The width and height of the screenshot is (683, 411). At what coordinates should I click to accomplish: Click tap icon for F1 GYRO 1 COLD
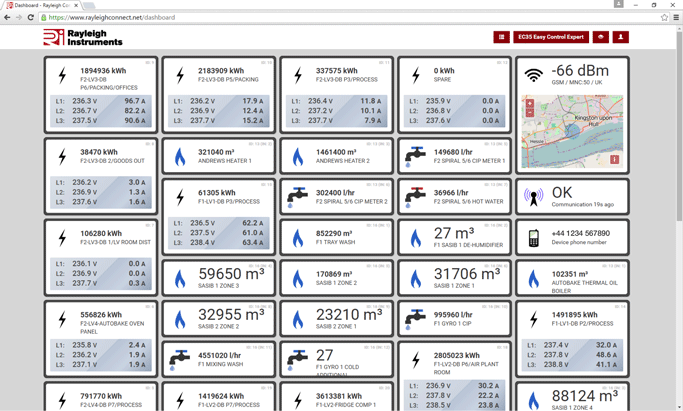click(x=298, y=360)
